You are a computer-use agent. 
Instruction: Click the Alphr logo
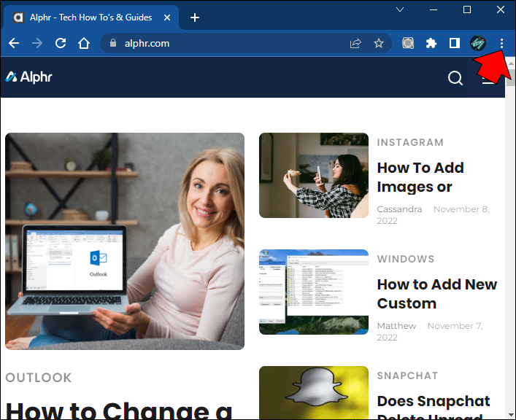[x=29, y=77]
